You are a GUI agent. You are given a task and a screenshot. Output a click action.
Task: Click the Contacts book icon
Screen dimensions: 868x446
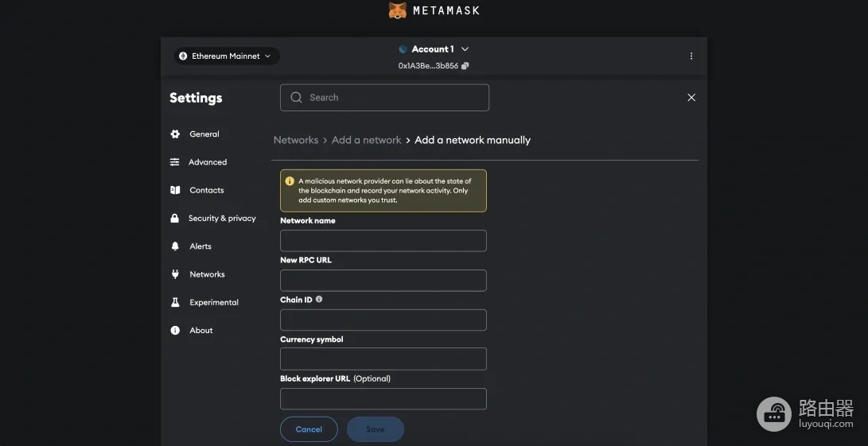(175, 190)
